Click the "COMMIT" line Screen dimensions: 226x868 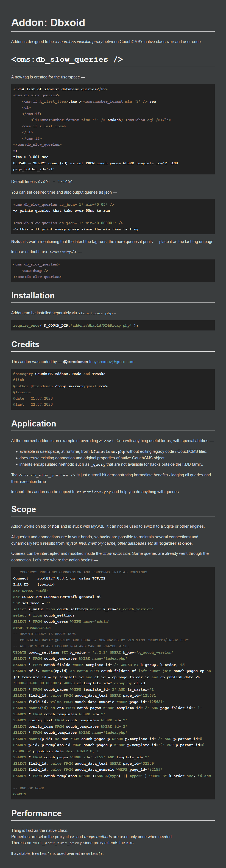pos(20,794)
